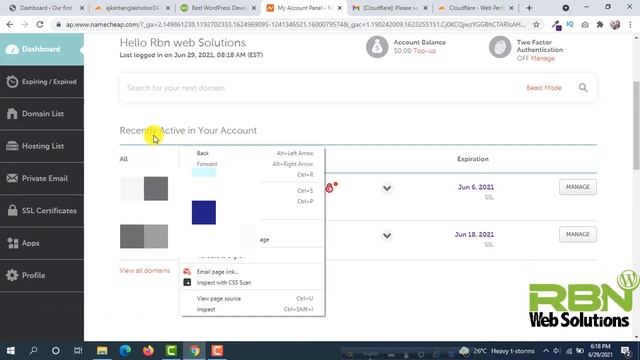
Task: Open a new browser tab
Action: (x=529, y=8)
